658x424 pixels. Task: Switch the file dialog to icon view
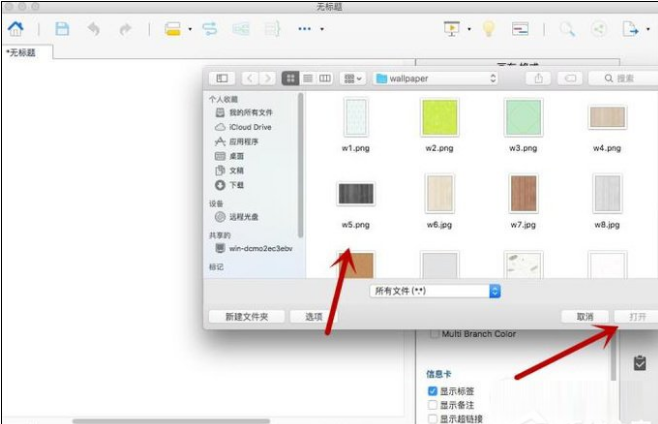(x=290, y=78)
